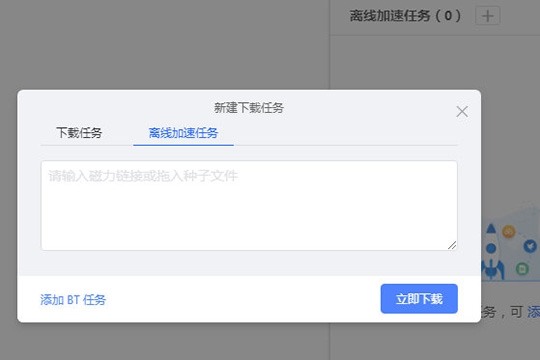Screen dimensions: 540x360
Task: Click the white footer bar of the dialog
Action: click(249, 299)
